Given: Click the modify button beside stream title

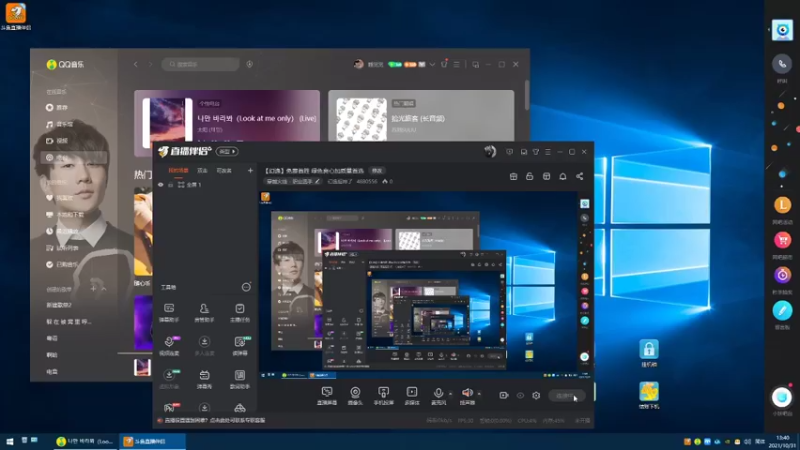Looking at the screenshot, I should click(x=377, y=170).
